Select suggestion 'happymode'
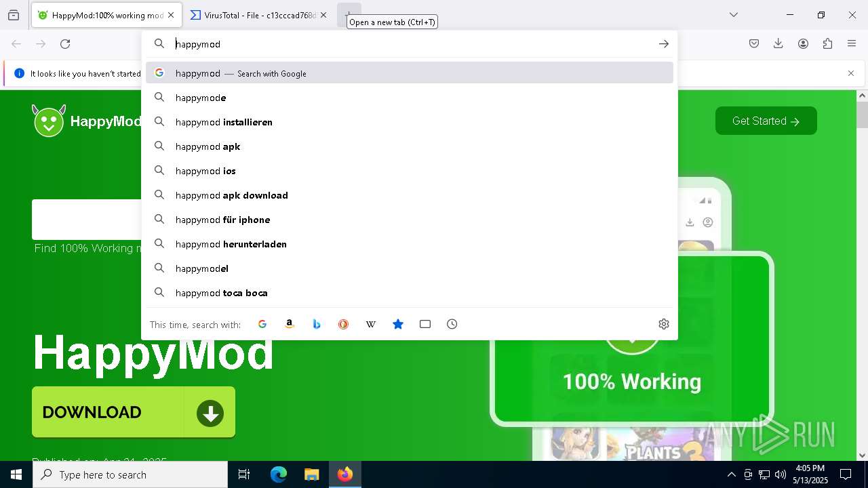 click(x=410, y=98)
